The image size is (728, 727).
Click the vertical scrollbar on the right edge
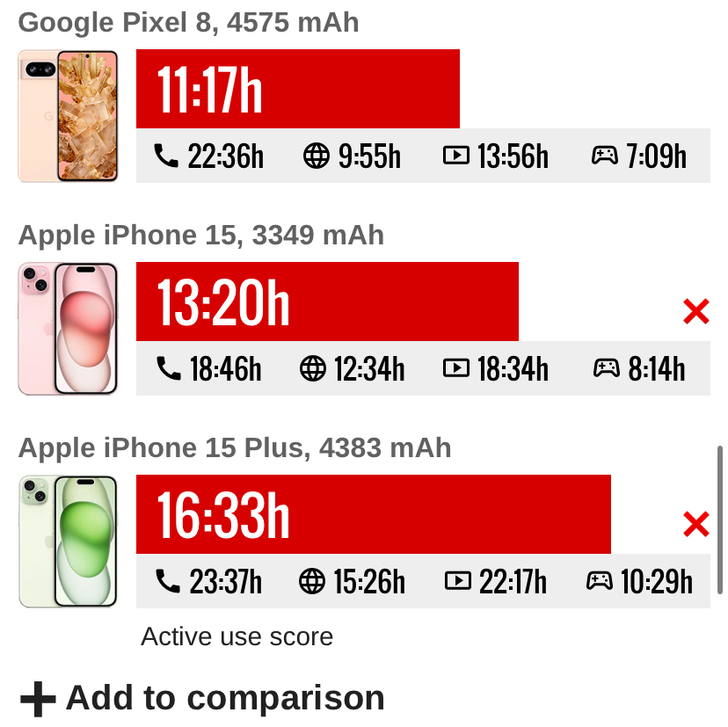[719, 520]
